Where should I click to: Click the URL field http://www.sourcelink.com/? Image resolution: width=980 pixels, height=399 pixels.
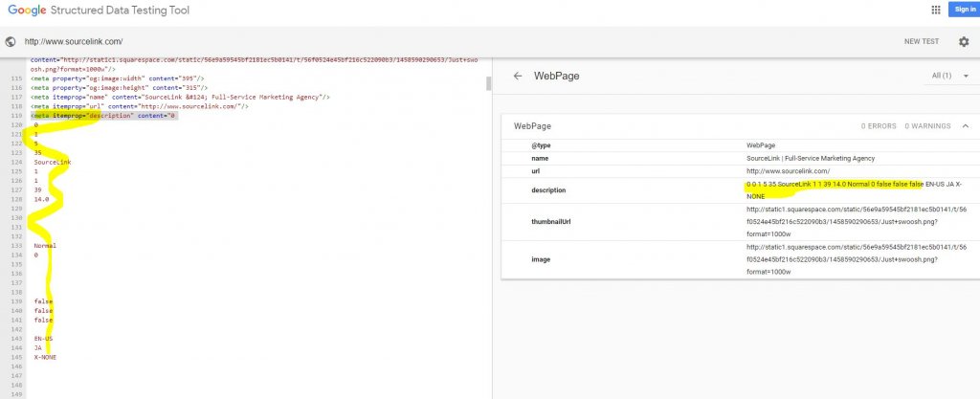(x=73, y=42)
